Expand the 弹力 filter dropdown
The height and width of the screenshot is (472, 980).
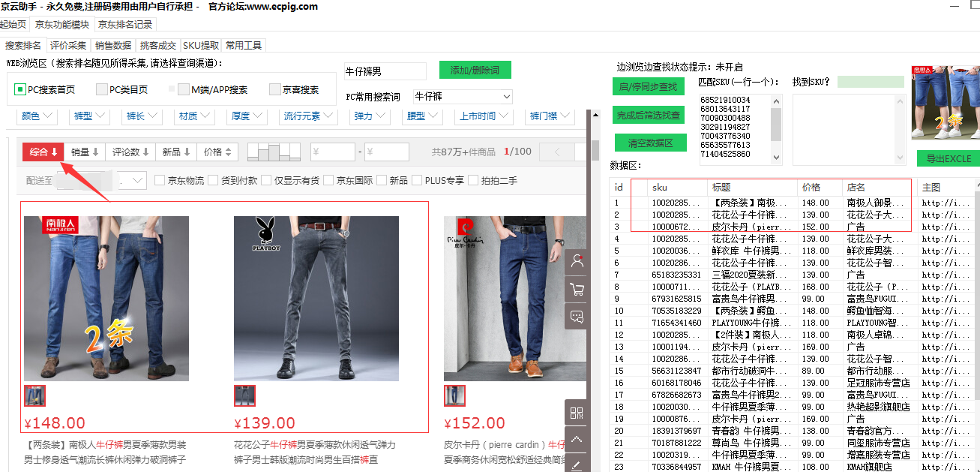point(370,116)
